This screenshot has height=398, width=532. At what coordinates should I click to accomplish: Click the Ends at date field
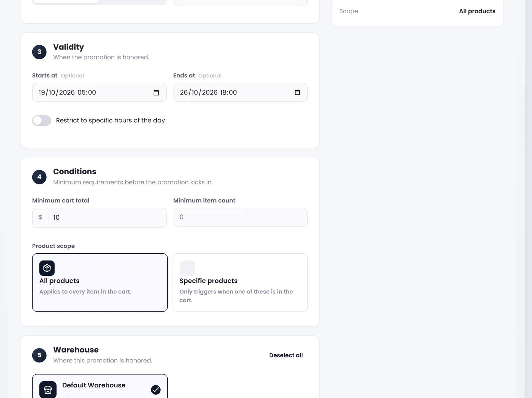point(240,92)
